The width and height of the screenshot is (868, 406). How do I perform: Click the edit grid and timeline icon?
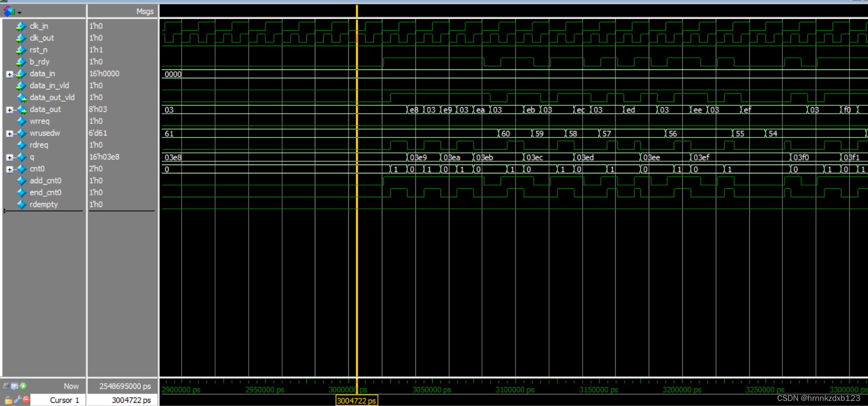tap(15, 386)
